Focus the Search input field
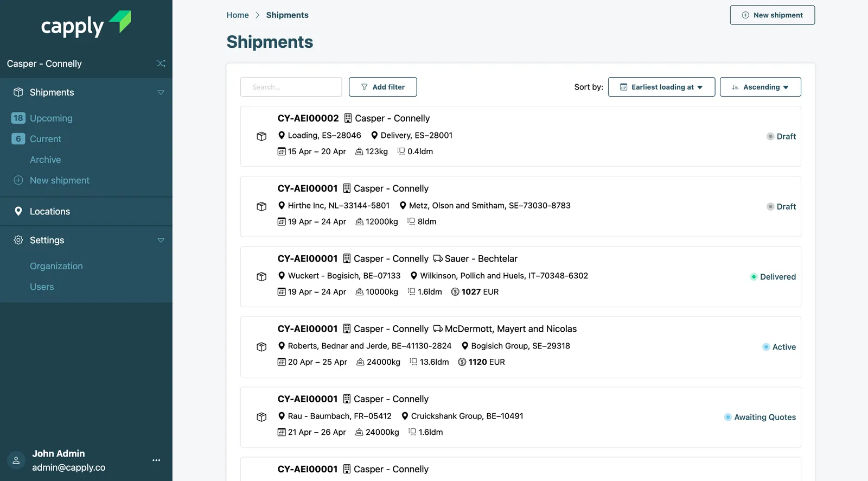868x481 pixels. coord(291,87)
